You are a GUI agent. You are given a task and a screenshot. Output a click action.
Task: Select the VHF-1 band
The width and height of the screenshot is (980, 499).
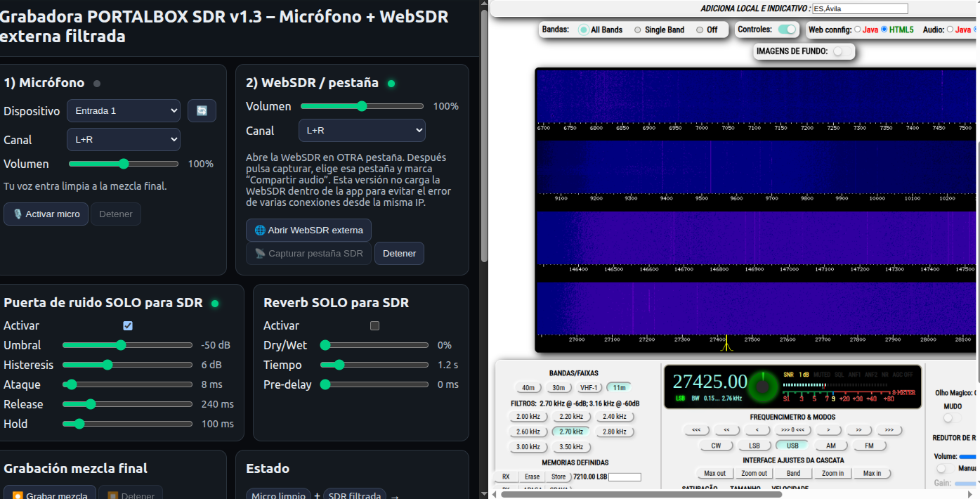tap(589, 387)
